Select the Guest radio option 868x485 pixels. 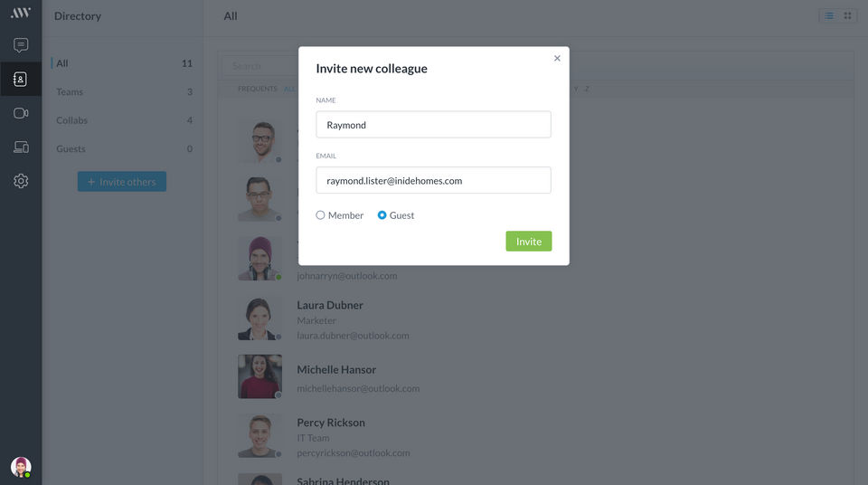(382, 215)
